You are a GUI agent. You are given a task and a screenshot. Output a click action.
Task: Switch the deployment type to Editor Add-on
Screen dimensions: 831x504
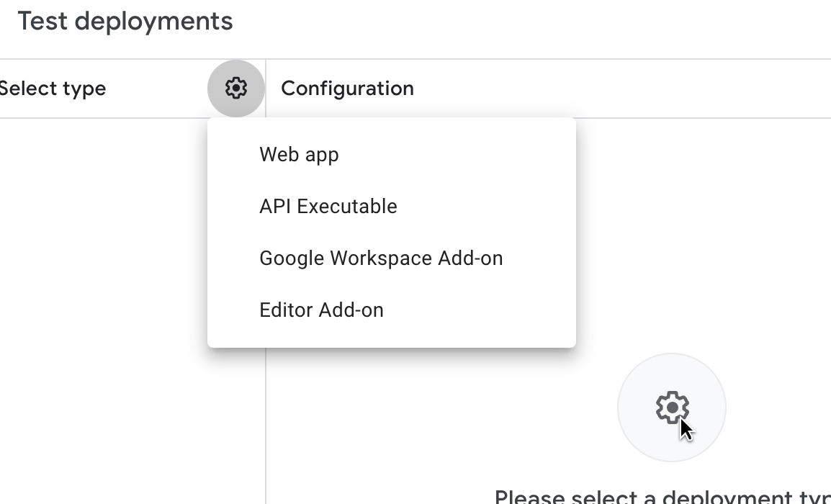tap(321, 310)
